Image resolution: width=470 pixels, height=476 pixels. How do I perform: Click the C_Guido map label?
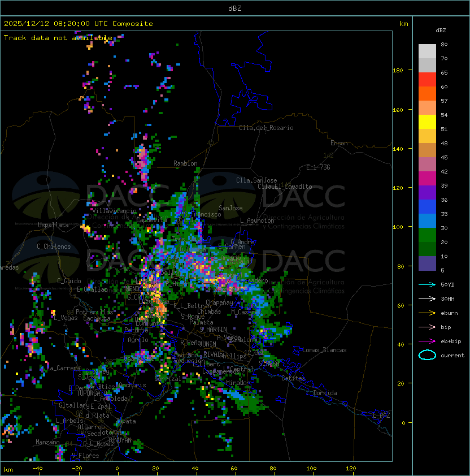[x=69, y=281]
